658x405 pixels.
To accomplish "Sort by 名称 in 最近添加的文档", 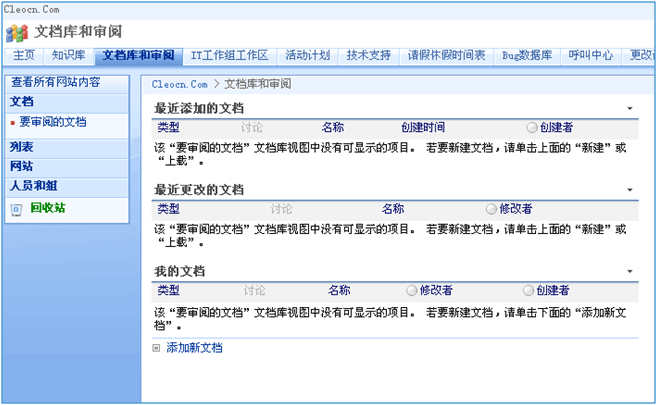I will [x=333, y=128].
